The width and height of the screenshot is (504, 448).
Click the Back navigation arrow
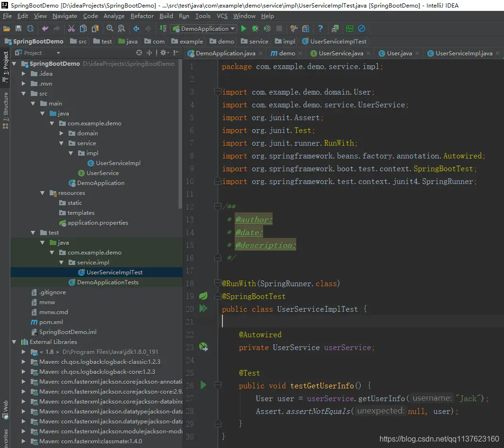(136, 28)
